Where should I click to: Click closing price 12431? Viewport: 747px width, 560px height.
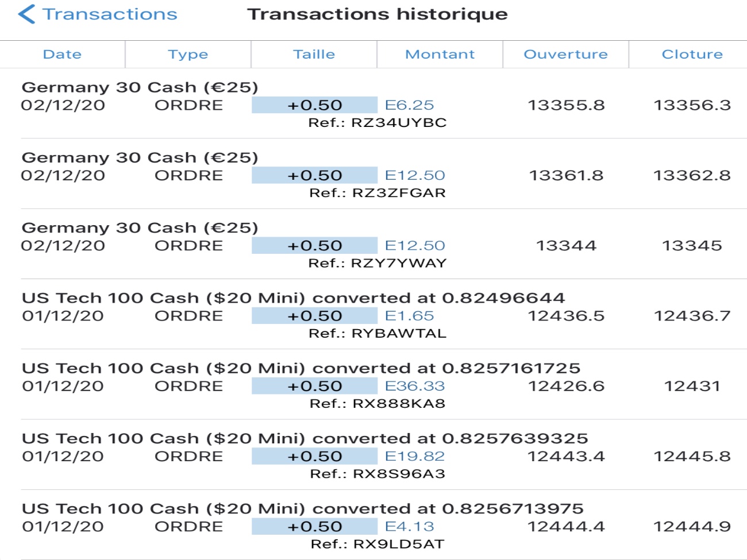(x=692, y=386)
